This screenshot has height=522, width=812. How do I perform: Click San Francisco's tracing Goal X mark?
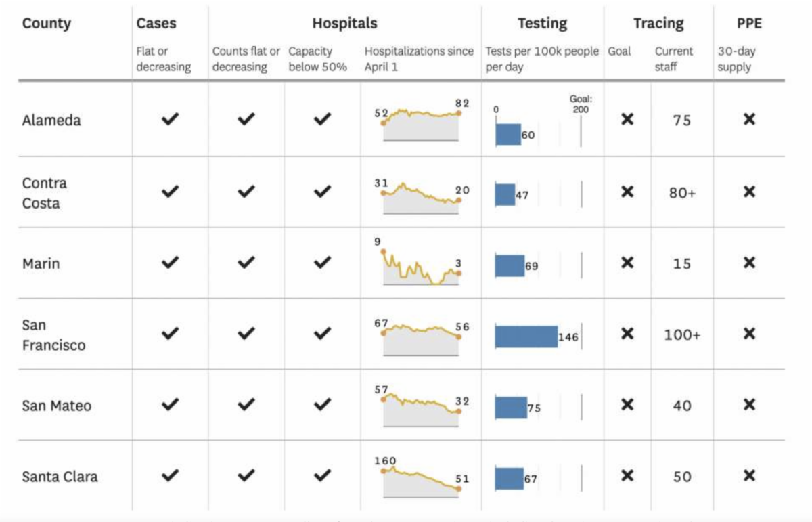627,334
